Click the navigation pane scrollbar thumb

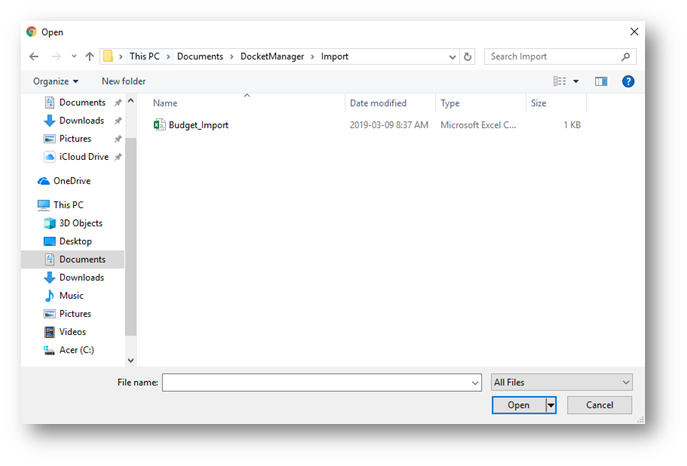(131, 237)
